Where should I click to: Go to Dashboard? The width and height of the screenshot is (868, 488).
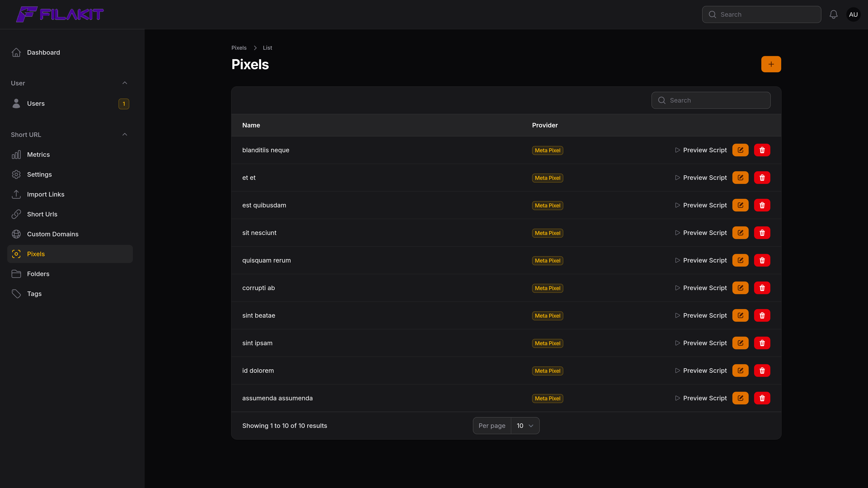(x=70, y=53)
